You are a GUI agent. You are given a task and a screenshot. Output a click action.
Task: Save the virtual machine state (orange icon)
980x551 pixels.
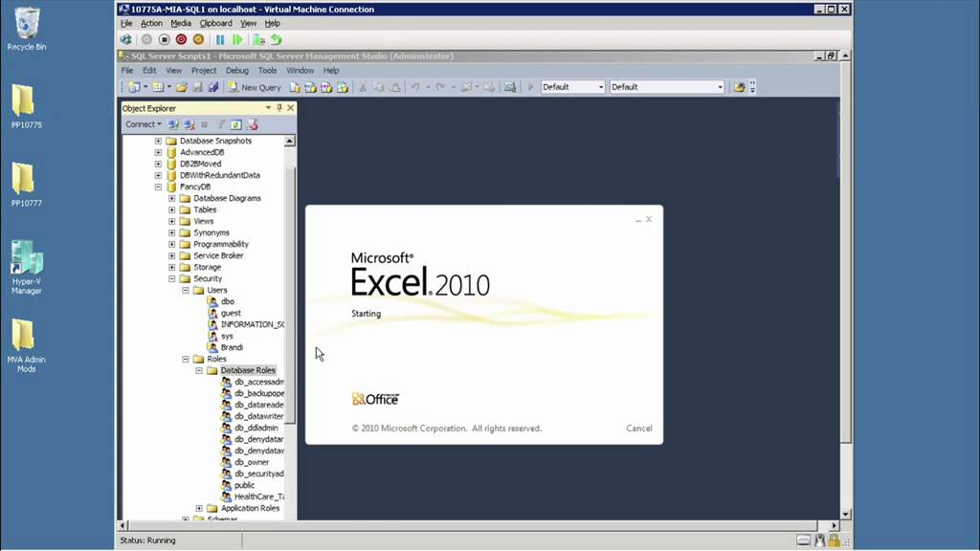(x=198, y=40)
